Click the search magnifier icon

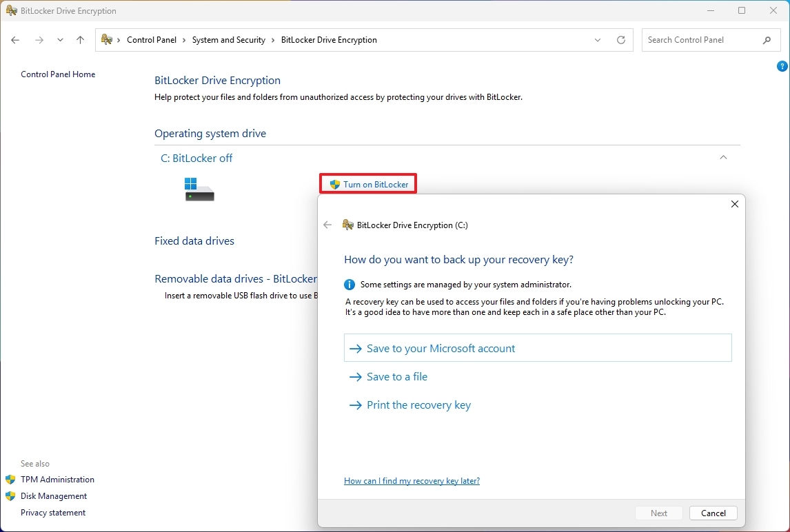pyautogui.click(x=767, y=40)
